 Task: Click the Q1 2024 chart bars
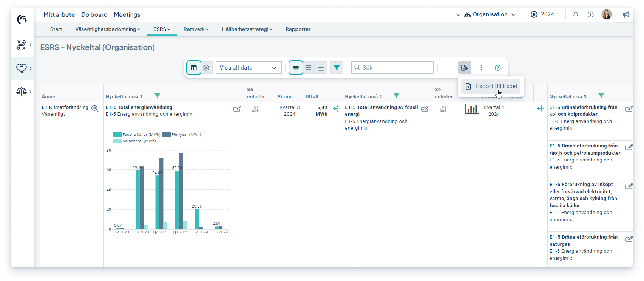point(181,191)
